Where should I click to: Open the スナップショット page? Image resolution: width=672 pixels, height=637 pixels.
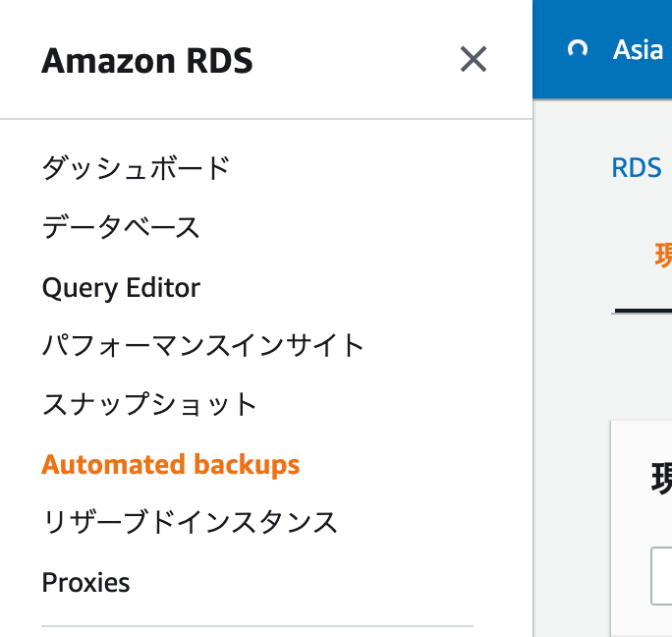(149, 404)
